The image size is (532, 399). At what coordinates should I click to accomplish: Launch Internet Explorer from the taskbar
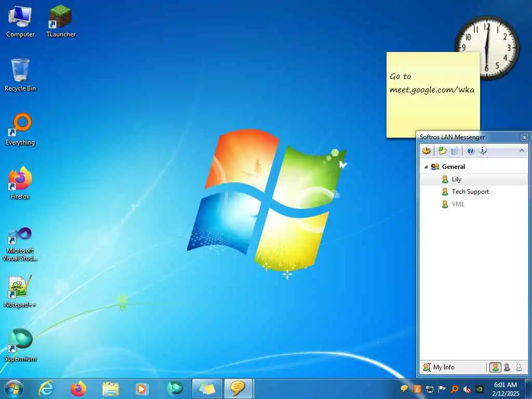tap(46, 389)
